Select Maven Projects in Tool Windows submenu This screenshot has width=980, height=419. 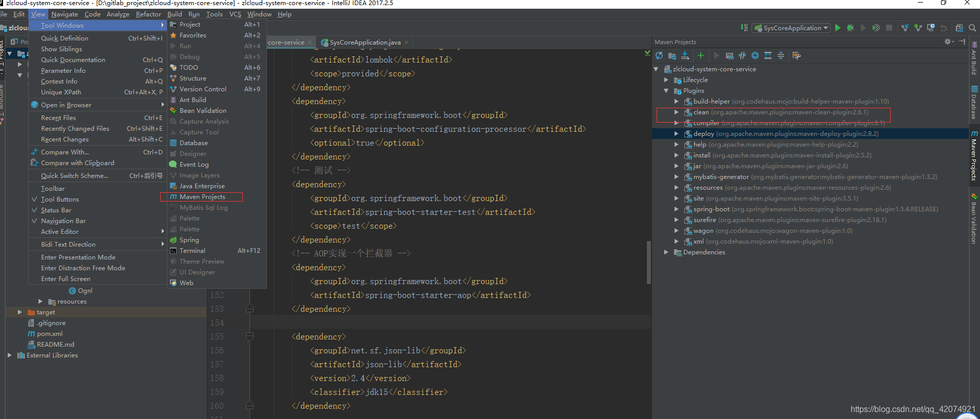pyautogui.click(x=202, y=196)
